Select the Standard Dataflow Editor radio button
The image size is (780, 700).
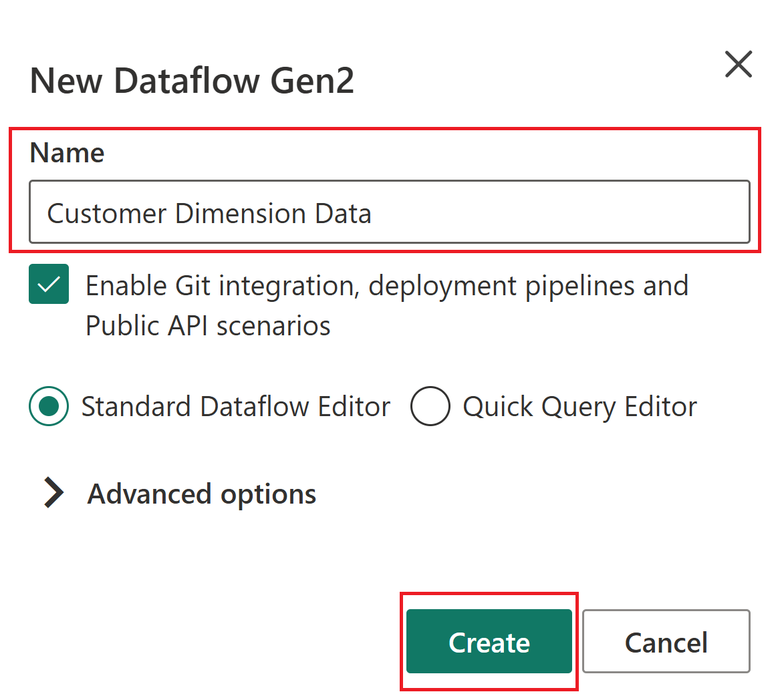click(49, 407)
